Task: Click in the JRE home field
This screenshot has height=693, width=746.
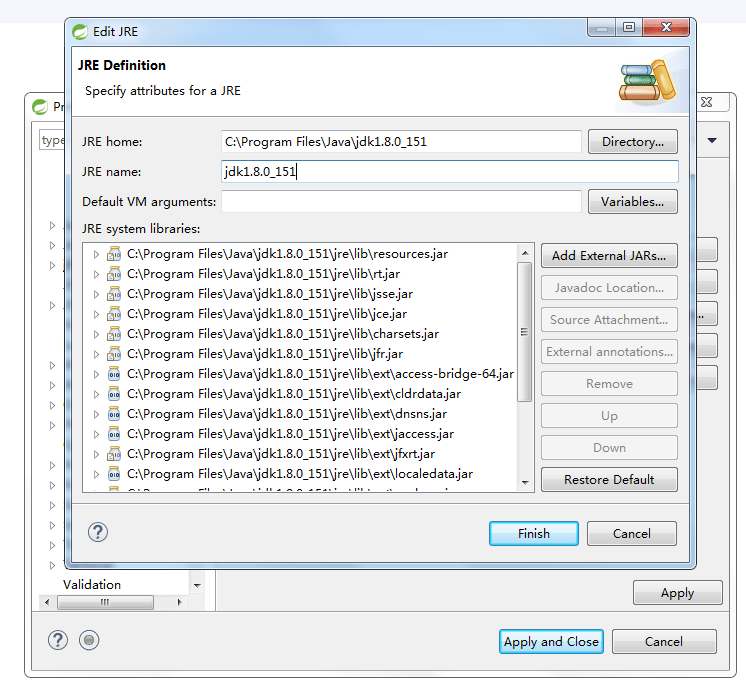Action: tap(401, 142)
